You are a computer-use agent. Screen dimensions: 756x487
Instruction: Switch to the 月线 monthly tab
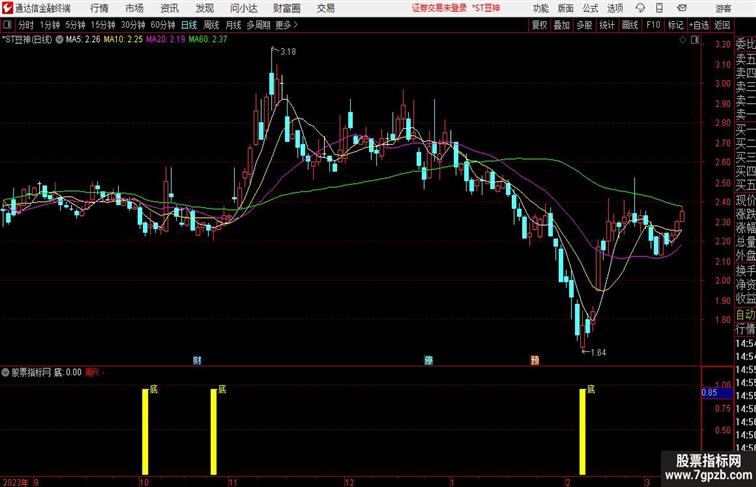click(x=233, y=25)
